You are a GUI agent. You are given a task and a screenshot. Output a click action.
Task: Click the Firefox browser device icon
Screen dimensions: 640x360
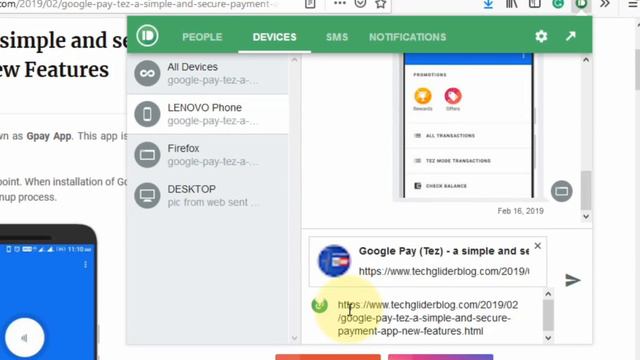(x=147, y=155)
